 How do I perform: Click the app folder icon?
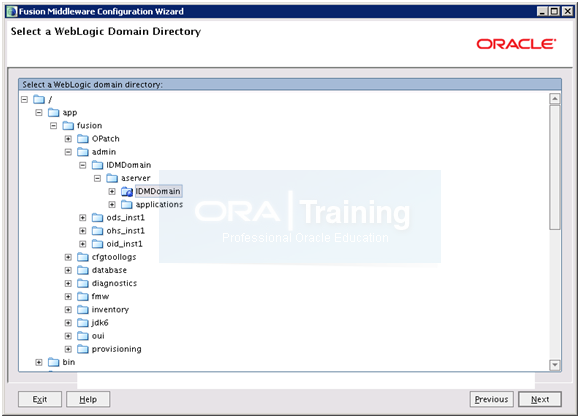[54, 112]
